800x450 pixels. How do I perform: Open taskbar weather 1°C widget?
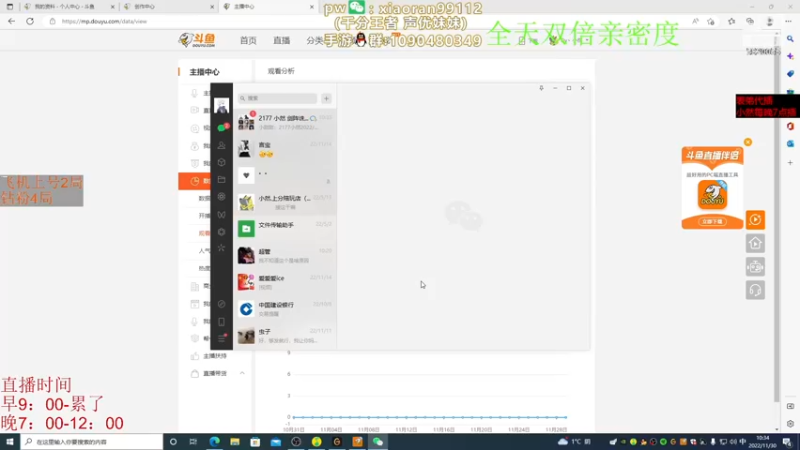pos(574,442)
